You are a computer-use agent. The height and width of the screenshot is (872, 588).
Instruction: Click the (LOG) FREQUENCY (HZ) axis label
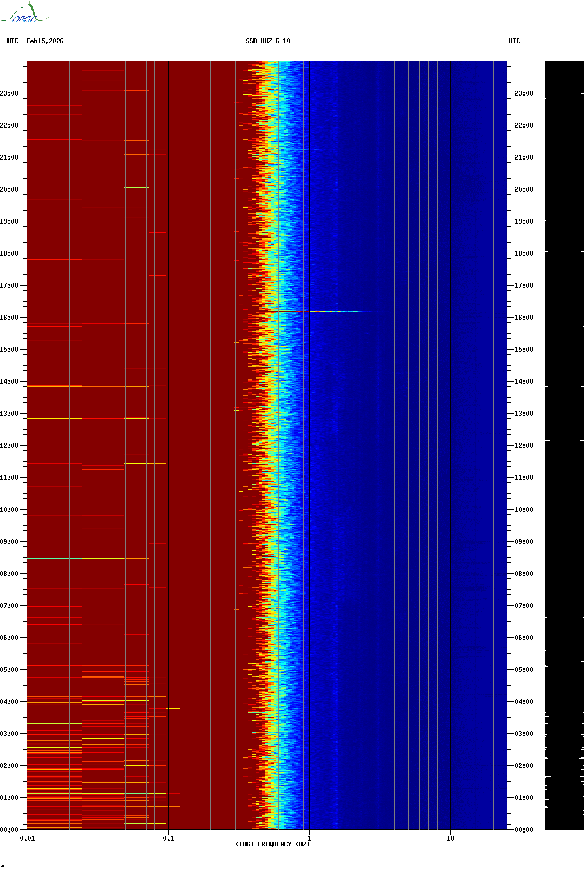pyautogui.click(x=273, y=844)
